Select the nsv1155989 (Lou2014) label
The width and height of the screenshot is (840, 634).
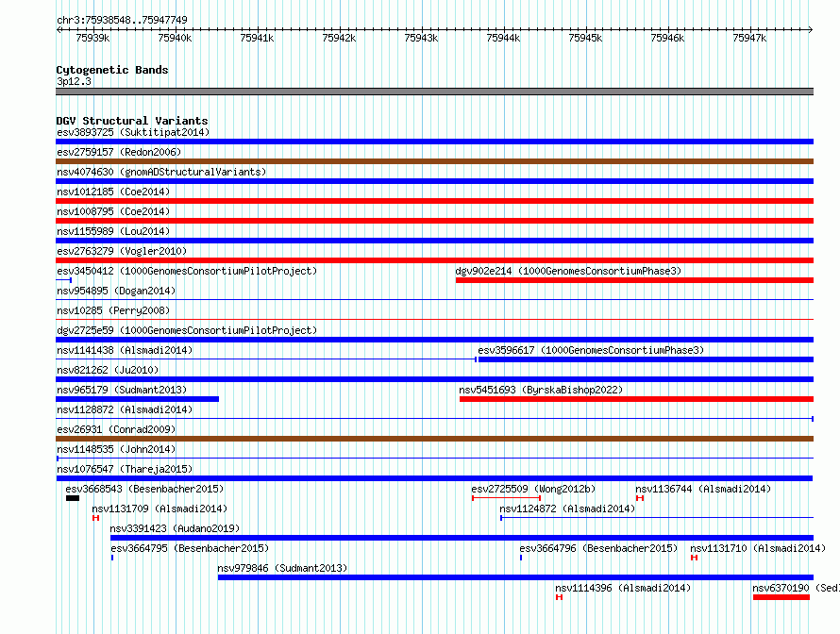(113, 231)
